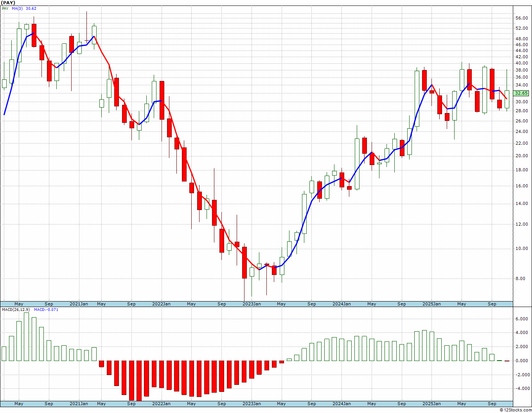The image size is (532, 413).
Task: Select the 32.65 current price tag
Action: click(521, 93)
